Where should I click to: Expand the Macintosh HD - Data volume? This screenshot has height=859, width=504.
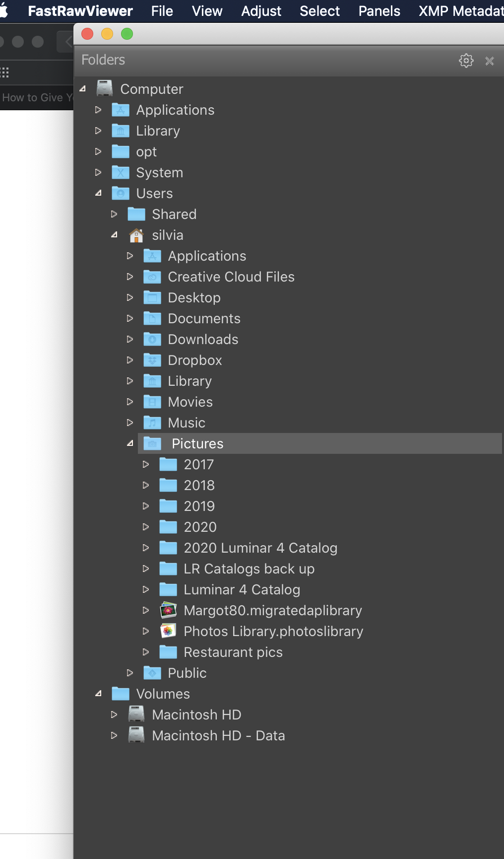click(114, 735)
